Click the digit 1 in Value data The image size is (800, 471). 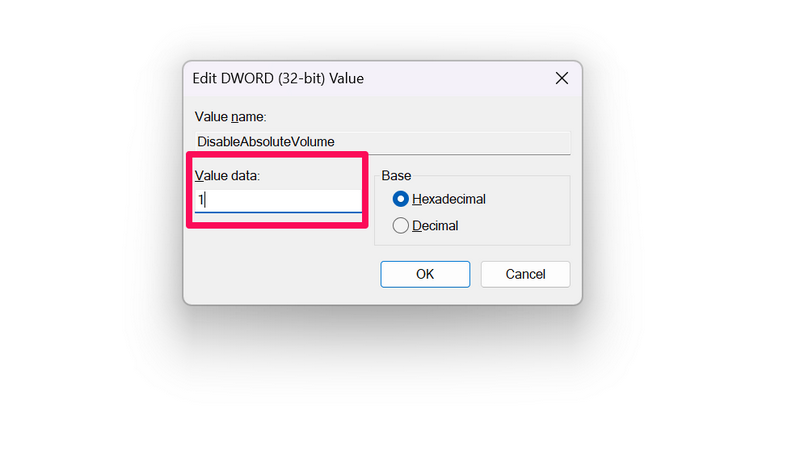[x=199, y=200]
